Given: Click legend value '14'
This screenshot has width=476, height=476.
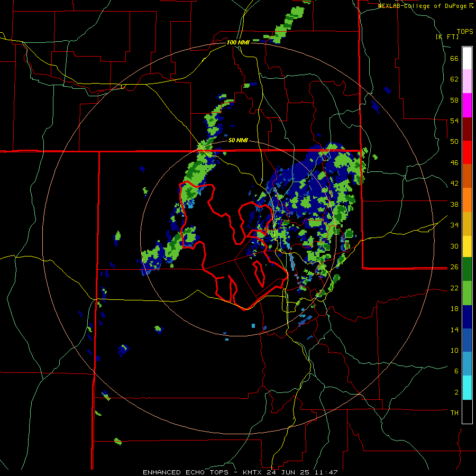Looking at the screenshot, I should click(454, 329).
